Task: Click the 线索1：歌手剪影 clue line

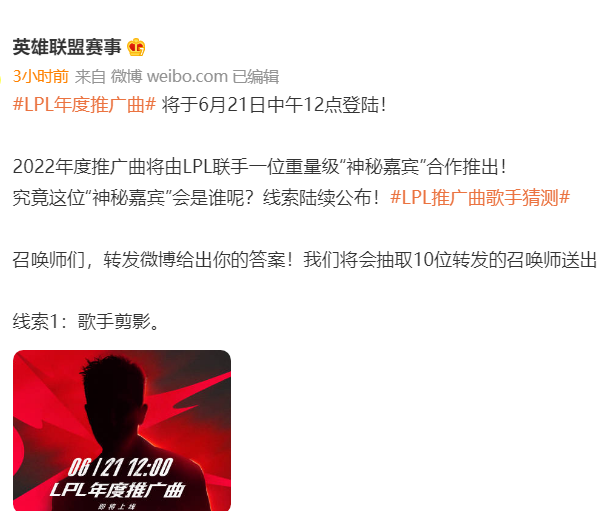Action: 86,321
